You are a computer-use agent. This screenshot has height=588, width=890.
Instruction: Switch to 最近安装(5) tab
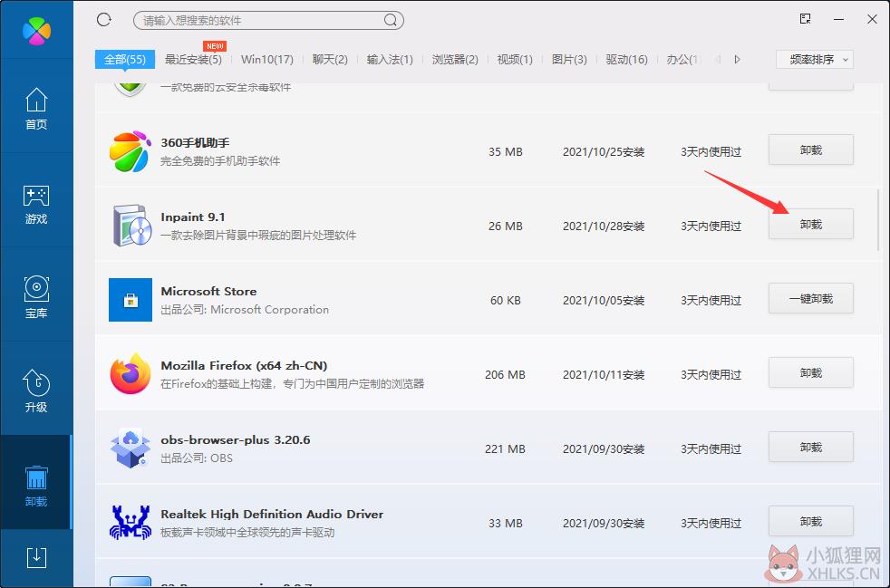click(x=193, y=59)
